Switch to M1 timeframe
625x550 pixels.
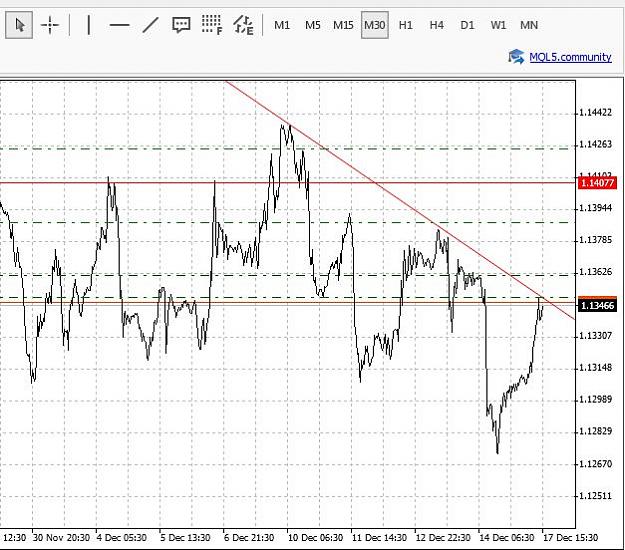(282, 26)
